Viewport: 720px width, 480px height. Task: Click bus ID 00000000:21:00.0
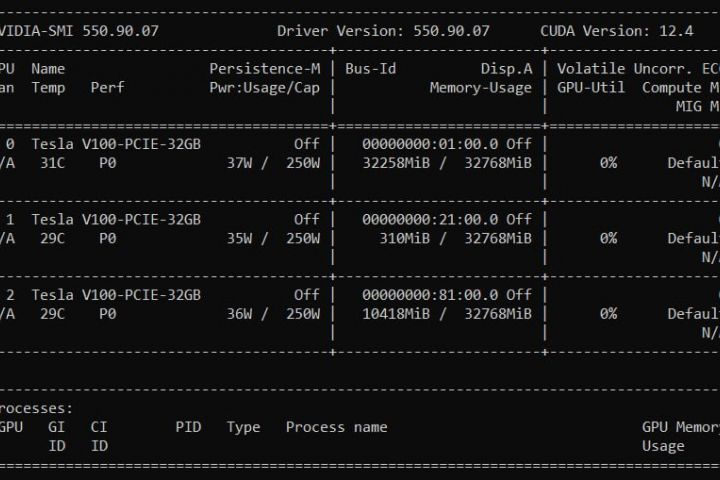tap(425, 219)
